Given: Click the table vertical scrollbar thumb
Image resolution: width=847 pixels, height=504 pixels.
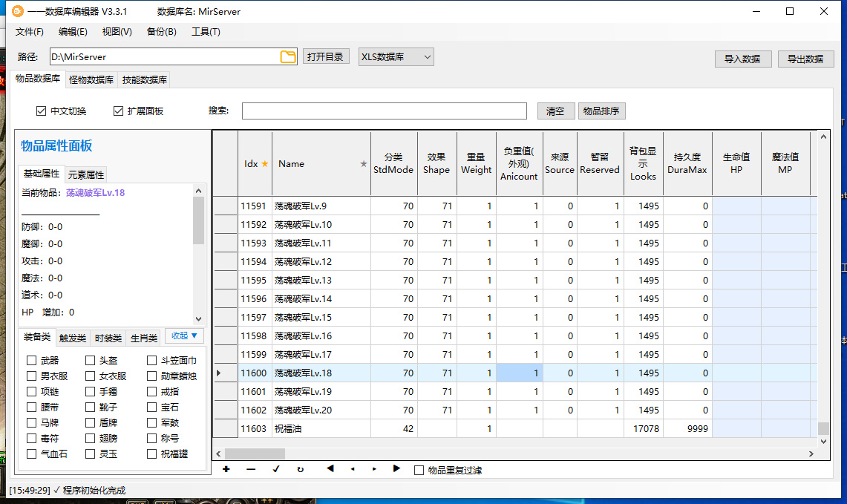Looking at the screenshot, I should tap(823, 428).
